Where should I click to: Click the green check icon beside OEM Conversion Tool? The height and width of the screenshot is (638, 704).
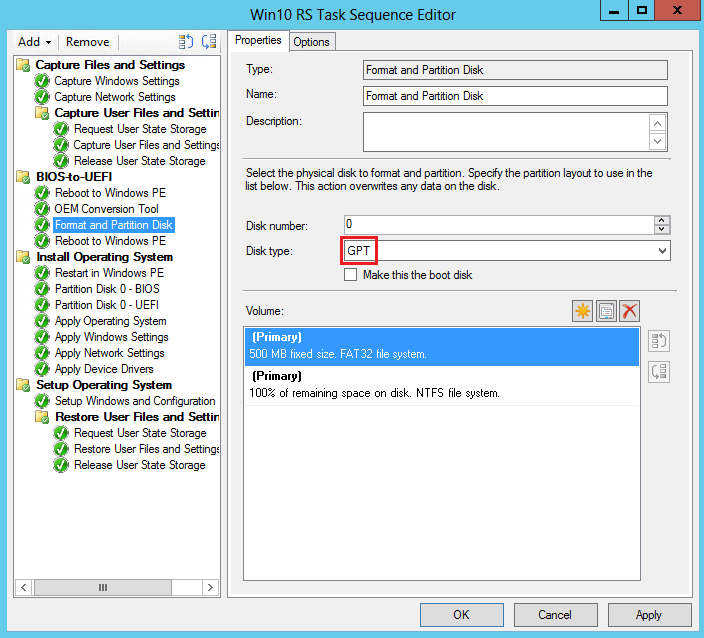(42, 209)
